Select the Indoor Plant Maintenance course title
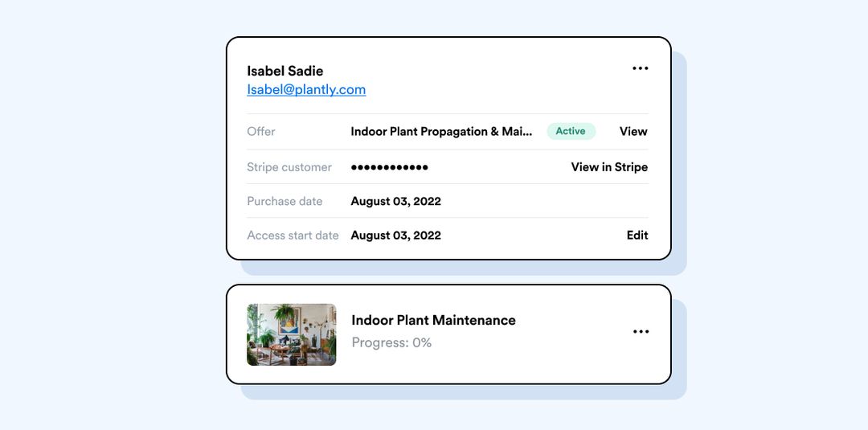 coord(433,320)
